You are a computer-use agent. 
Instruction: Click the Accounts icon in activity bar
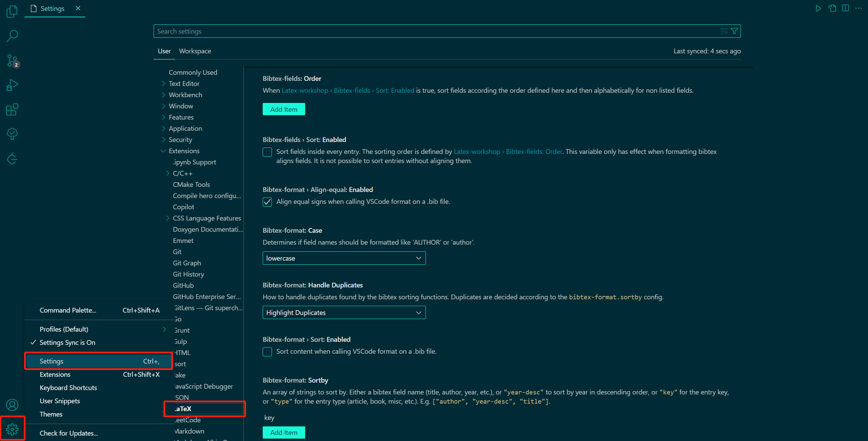point(12,405)
